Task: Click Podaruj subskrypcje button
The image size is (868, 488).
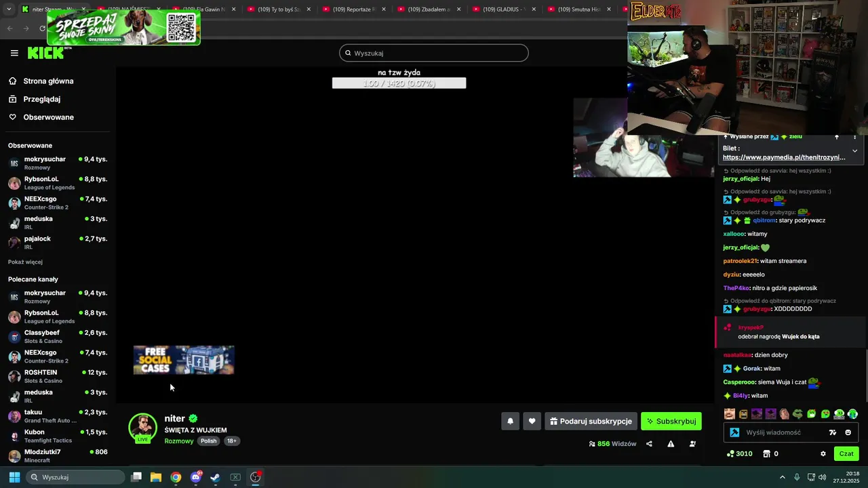Action: [591, 421]
